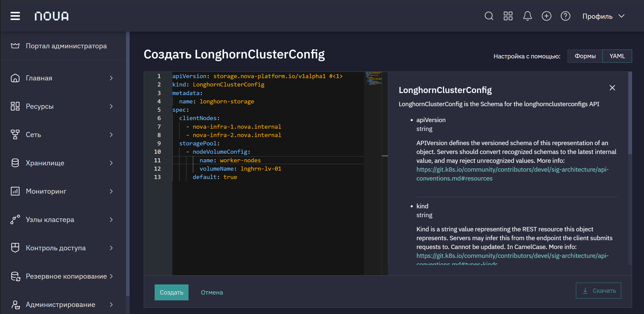This screenshot has height=314, width=644.
Task: Click the 'clientNodes:' line
Action: (199, 118)
